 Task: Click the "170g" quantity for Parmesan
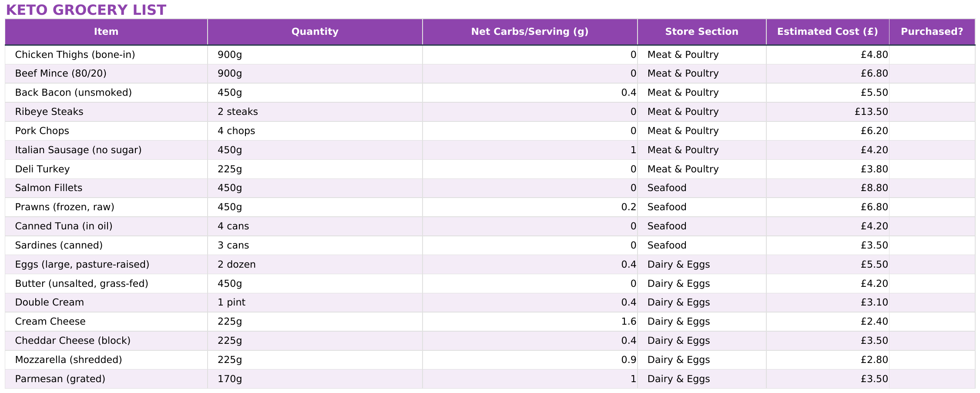pyautogui.click(x=315, y=379)
